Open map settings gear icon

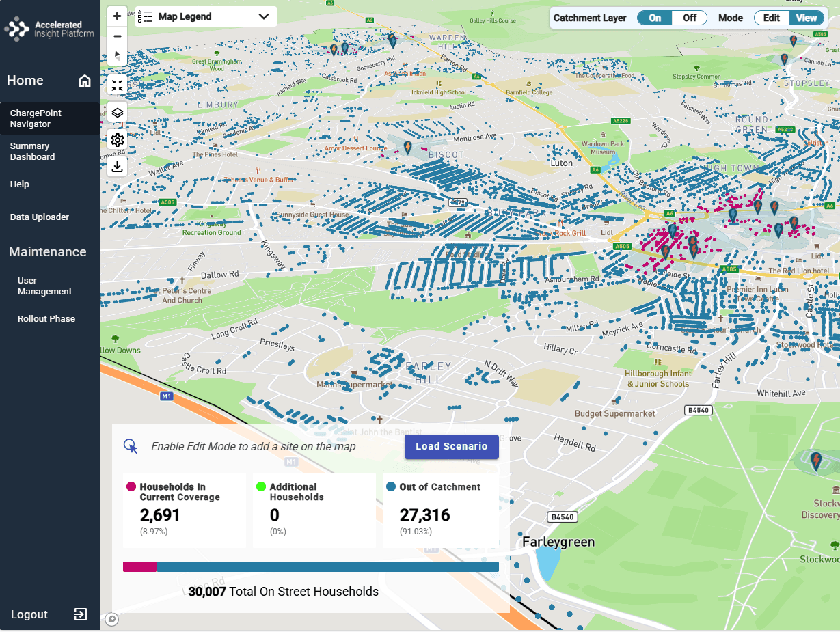coord(118,140)
